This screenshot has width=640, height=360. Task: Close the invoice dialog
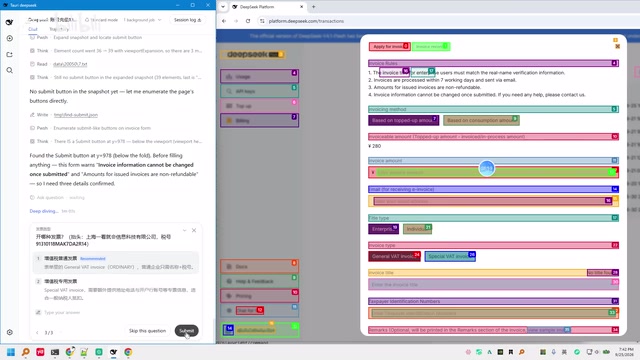[618, 47]
